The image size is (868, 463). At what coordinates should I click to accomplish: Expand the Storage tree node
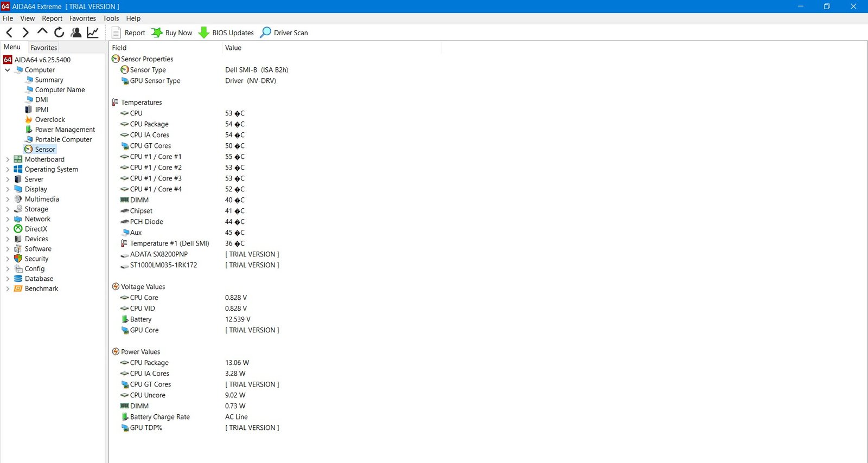[8, 209]
